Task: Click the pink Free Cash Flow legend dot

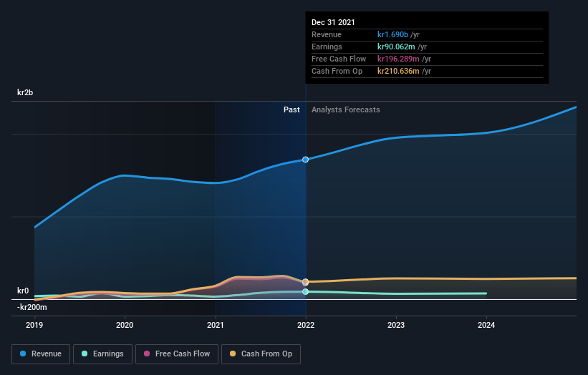Action: [147, 354]
